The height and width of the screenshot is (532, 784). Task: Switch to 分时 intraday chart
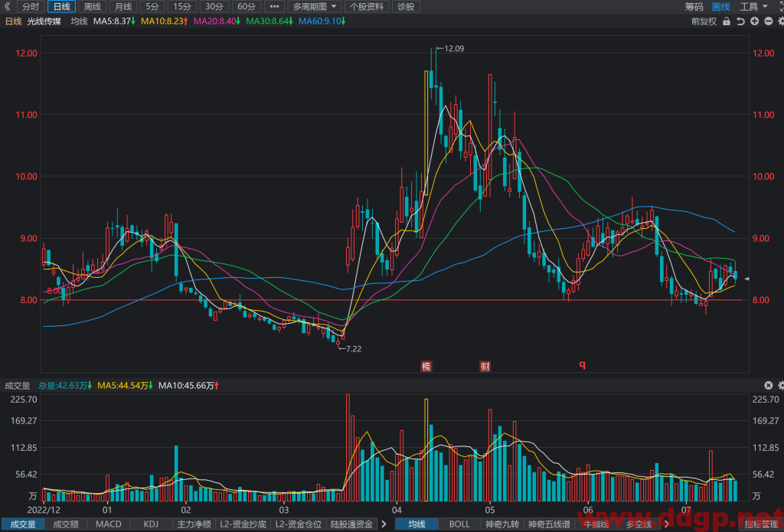point(30,6)
